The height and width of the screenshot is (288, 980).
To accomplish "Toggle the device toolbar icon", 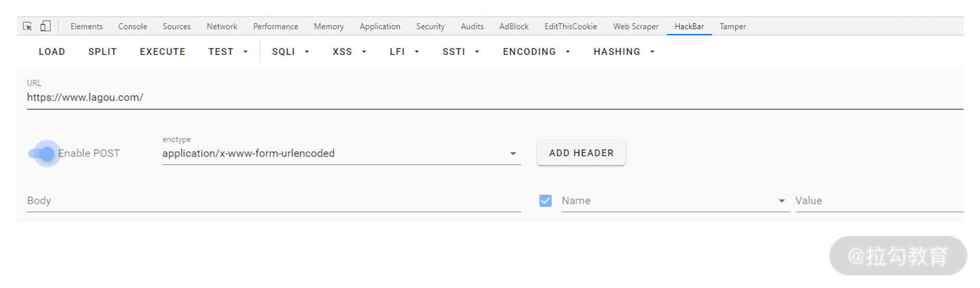I will 45,26.
